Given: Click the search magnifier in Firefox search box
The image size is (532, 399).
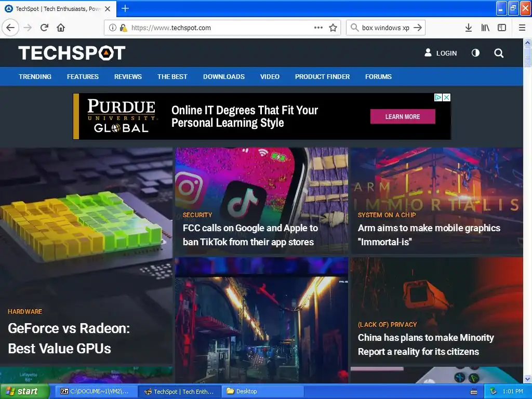Looking at the screenshot, I should tap(354, 28).
